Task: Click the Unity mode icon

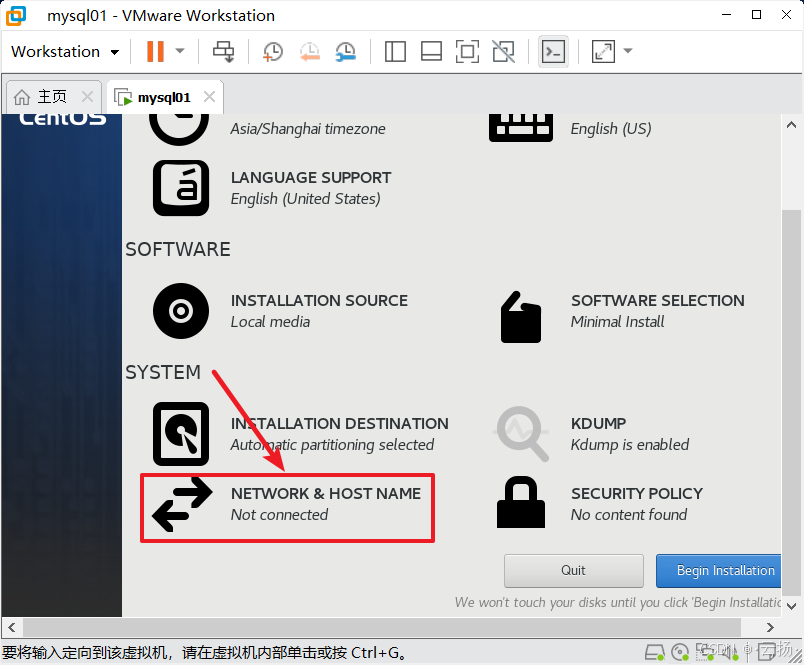Action: point(504,51)
